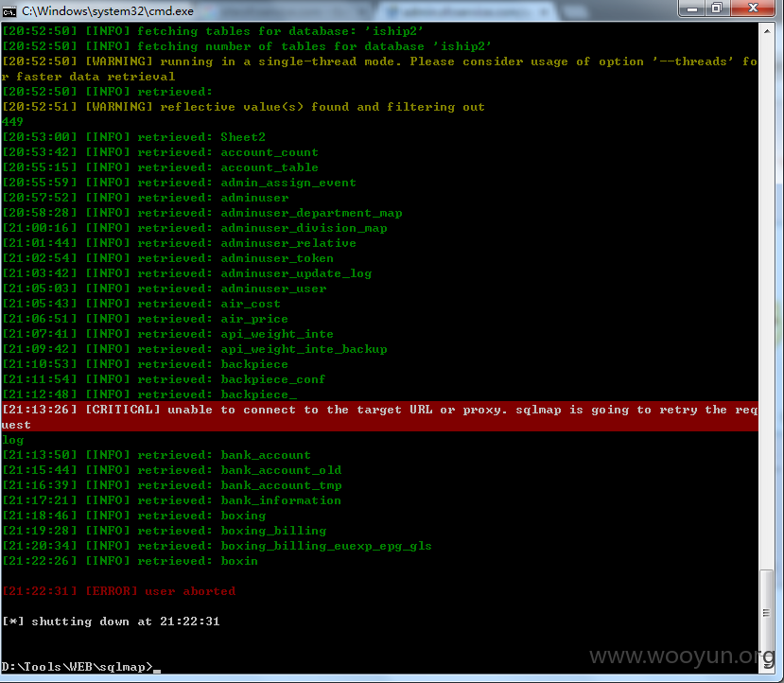Click the 'adminuser_token' table name
Viewport: 784px width, 683px height.
277,258
